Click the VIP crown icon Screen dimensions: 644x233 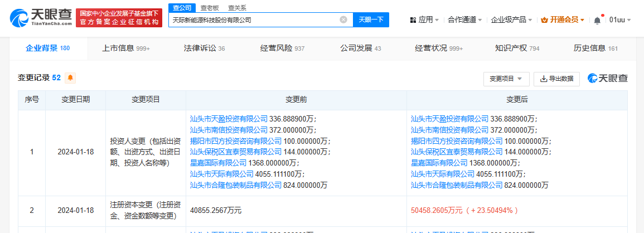click(x=545, y=20)
